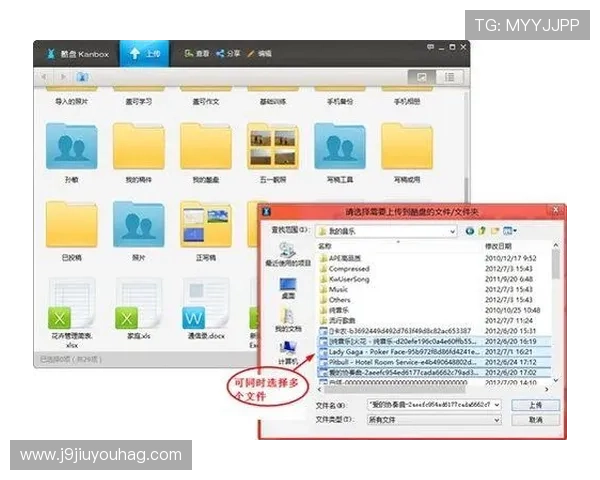Open the yellow folder labeled 我的邮件

pos(139,146)
